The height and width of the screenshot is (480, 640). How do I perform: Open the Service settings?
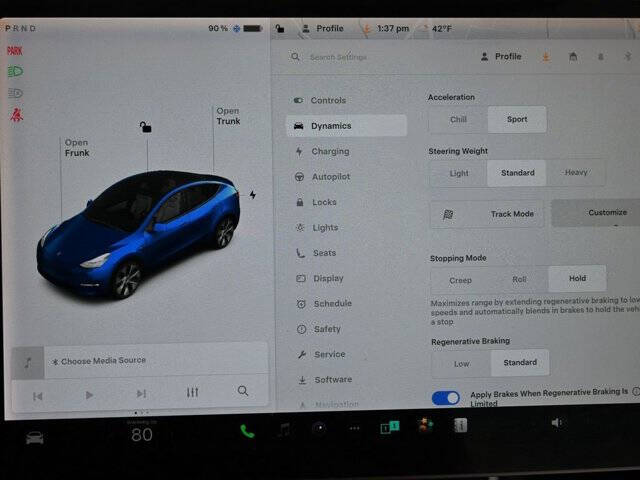322,354
